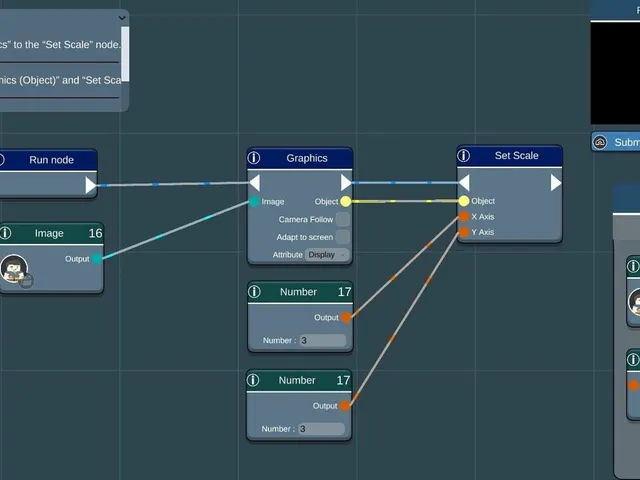Image resolution: width=640 pixels, height=480 pixels.
Task: Open the Graphics node info icon
Action: pos(254,158)
